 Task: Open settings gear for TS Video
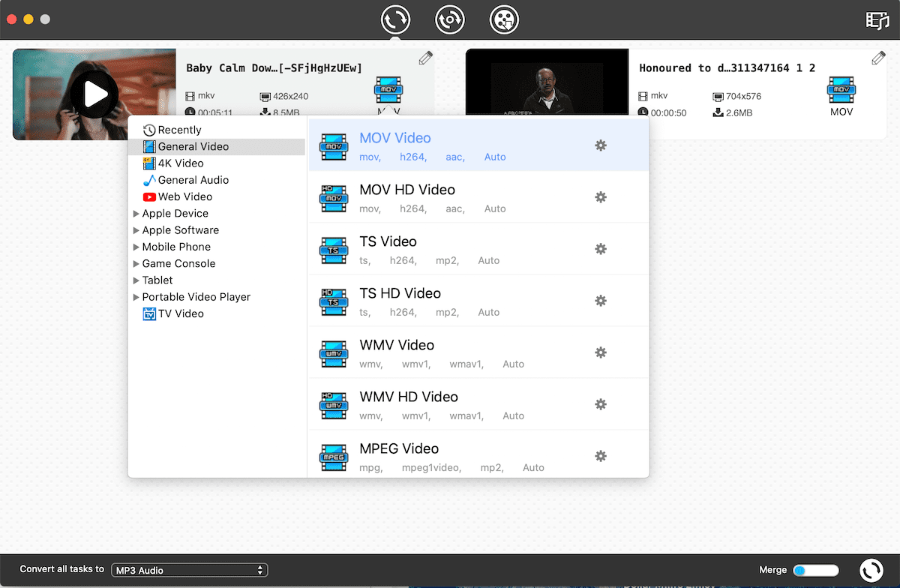(600, 249)
